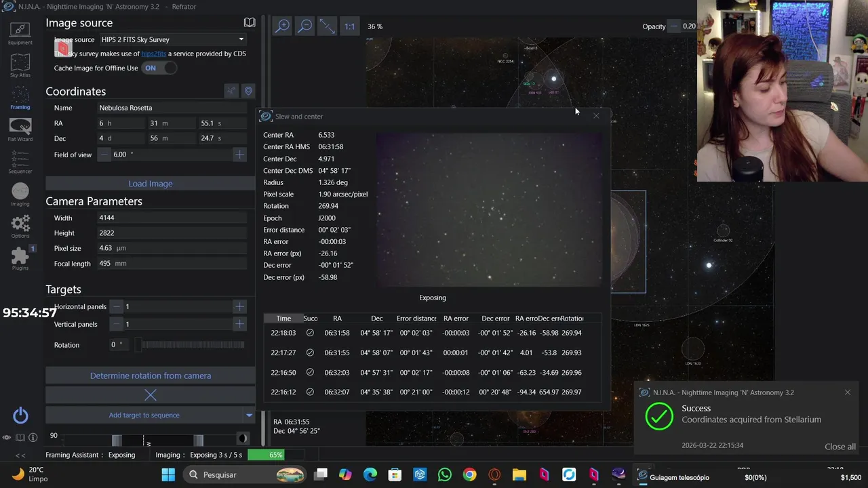Screen dimensions: 868x488
Task: Click the eye icon at sidebar bottom
Action: (7, 438)
